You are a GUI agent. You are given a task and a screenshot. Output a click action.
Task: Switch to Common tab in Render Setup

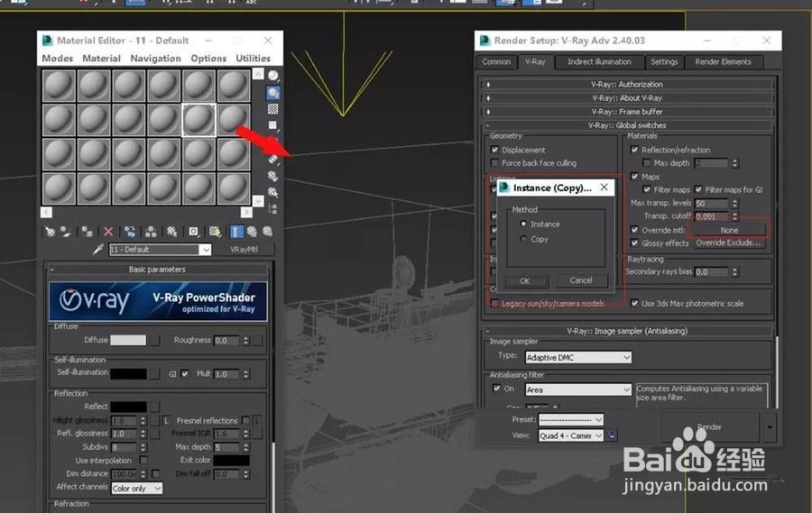pyautogui.click(x=496, y=61)
